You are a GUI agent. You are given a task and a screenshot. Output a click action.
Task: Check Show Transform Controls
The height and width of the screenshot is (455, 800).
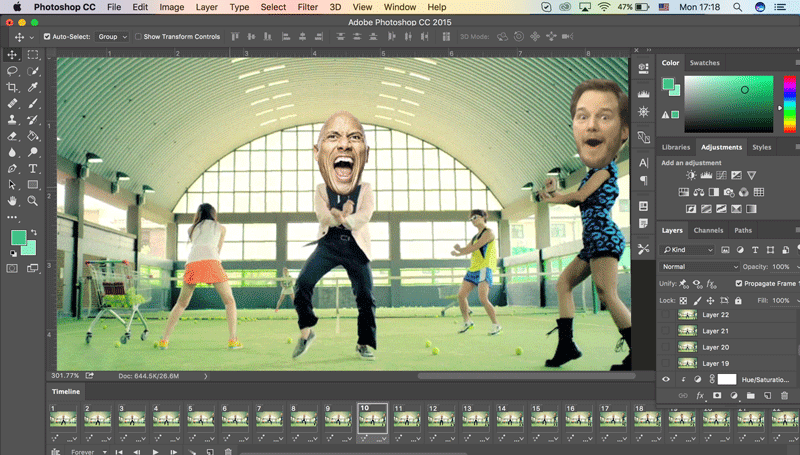click(138, 37)
